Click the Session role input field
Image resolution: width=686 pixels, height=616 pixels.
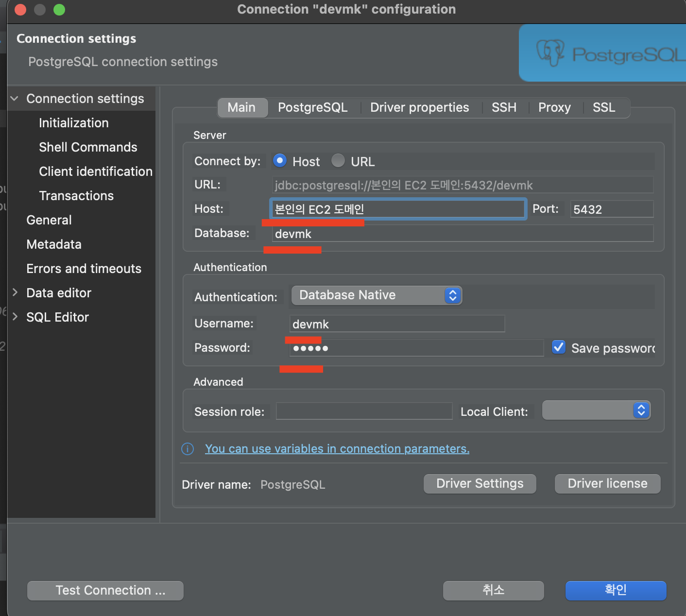click(364, 411)
